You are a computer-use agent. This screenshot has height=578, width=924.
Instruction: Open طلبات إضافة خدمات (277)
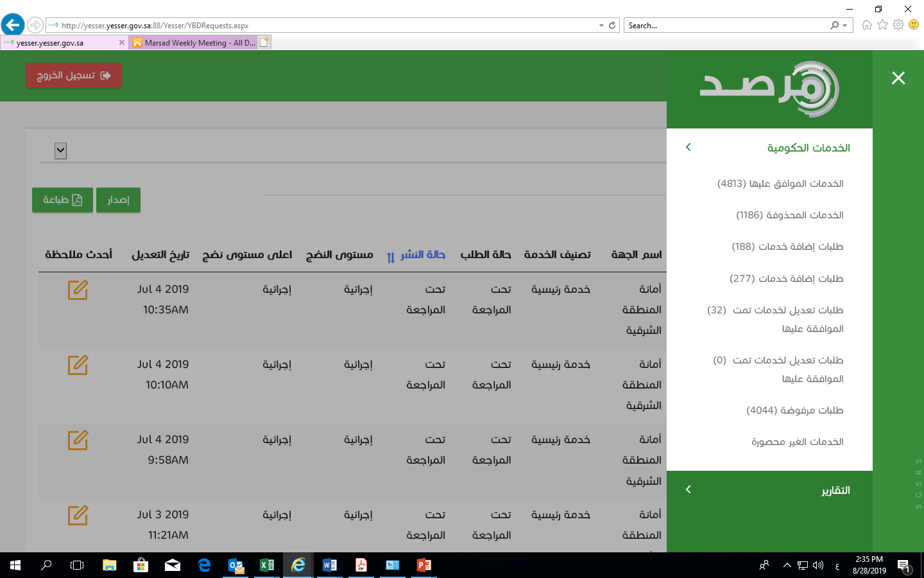click(x=786, y=279)
